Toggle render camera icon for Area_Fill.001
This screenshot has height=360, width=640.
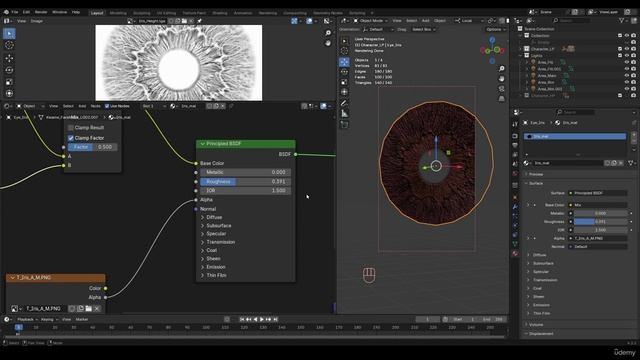coord(633,69)
